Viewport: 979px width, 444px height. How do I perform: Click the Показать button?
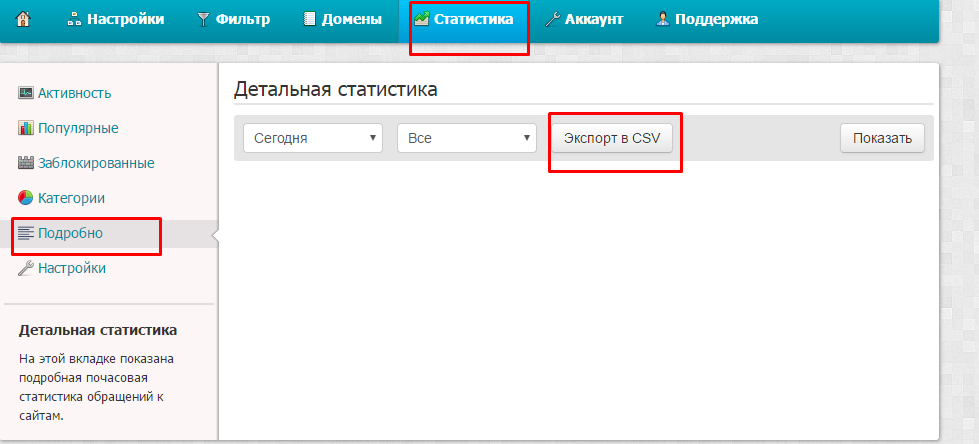(882, 138)
